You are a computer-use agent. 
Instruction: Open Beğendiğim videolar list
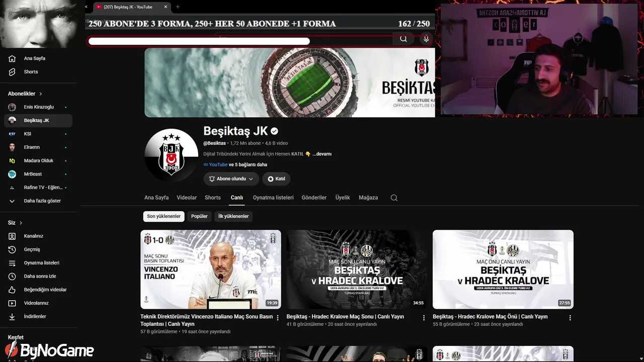tap(39, 290)
